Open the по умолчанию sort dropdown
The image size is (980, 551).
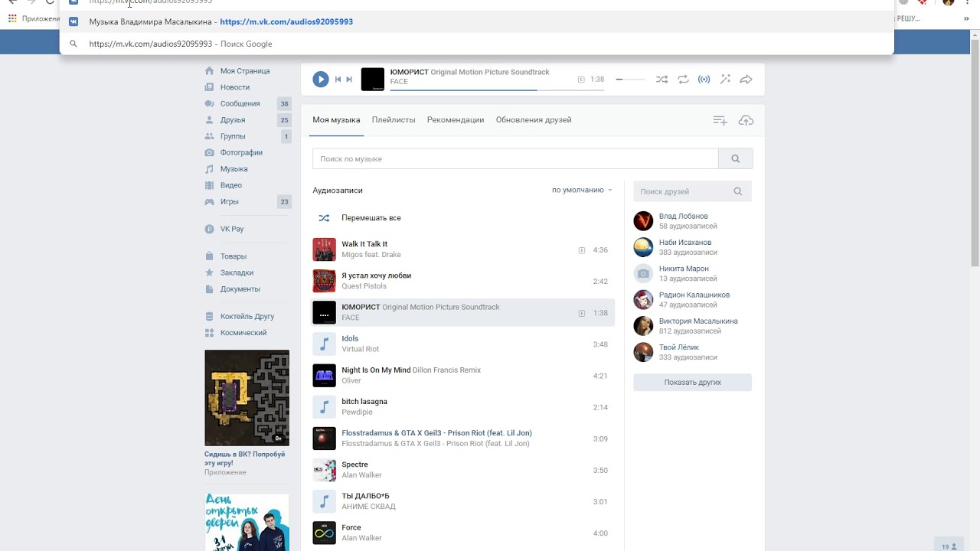pos(582,190)
